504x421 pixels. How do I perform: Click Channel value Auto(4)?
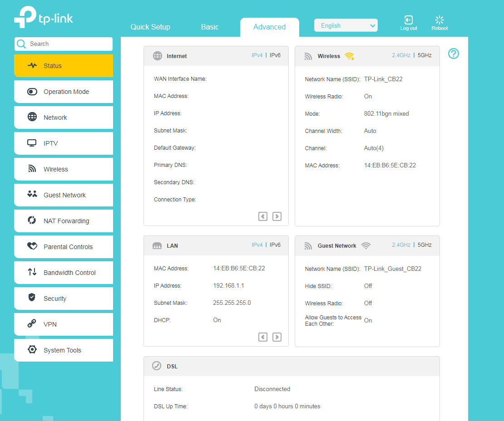(374, 148)
